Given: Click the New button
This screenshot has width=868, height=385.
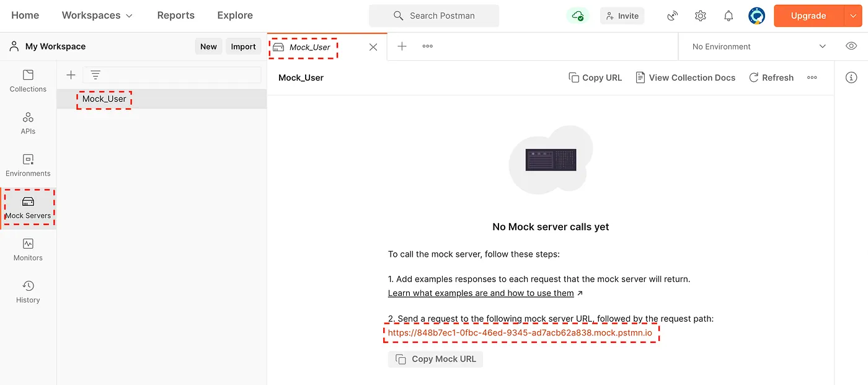Looking at the screenshot, I should (208, 46).
